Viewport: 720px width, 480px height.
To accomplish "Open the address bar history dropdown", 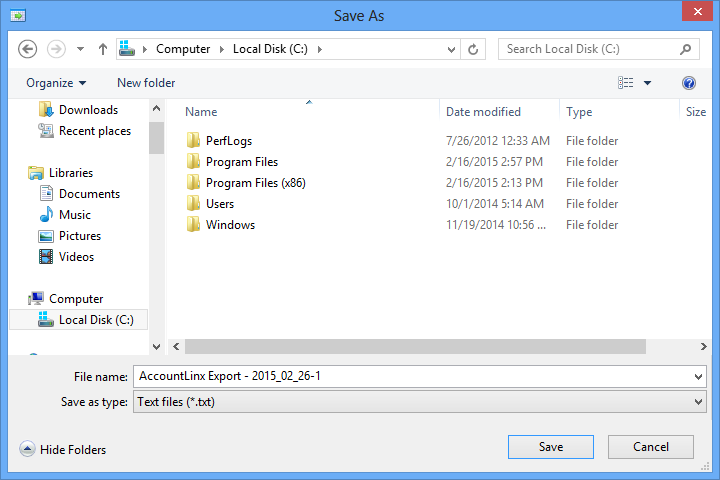I will (x=451, y=49).
